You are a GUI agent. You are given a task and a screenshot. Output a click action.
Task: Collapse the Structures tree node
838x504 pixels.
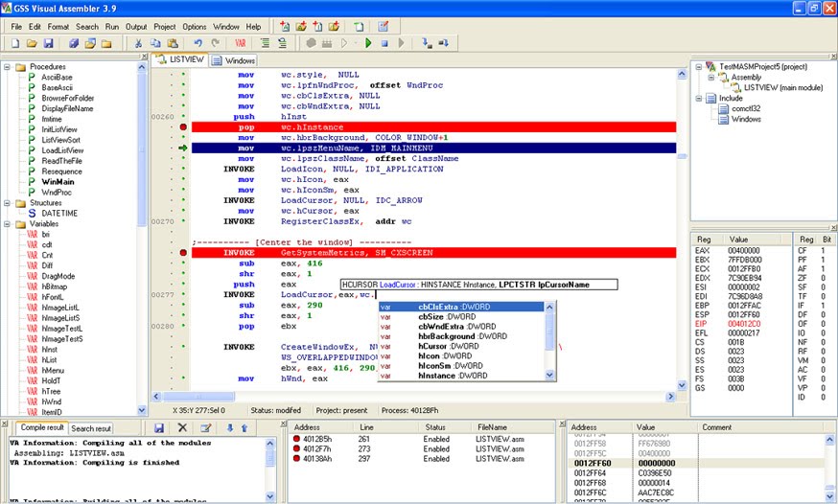pos(8,203)
